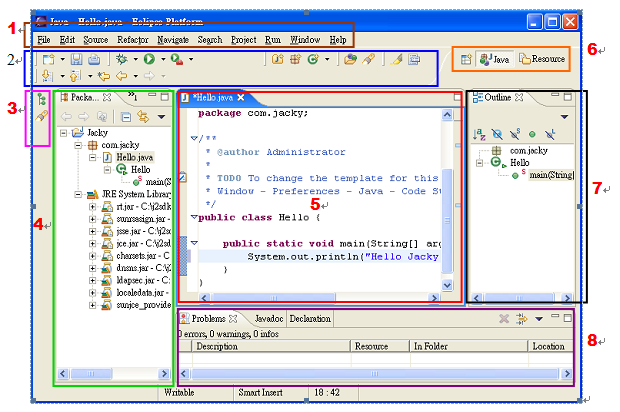Click the delete X icon in Problems view
Screen dimensions: 620x412
pyautogui.click(x=504, y=319)
